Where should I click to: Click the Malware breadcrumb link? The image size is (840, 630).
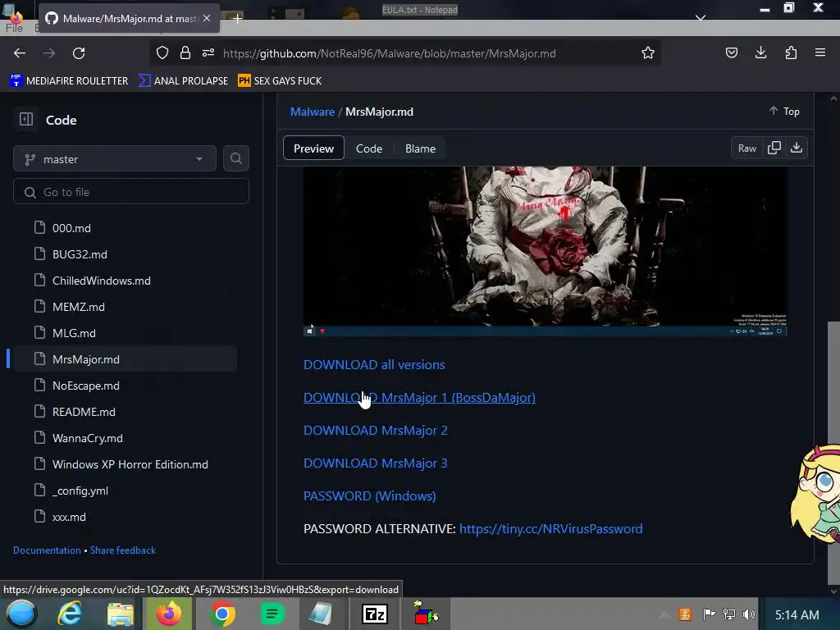(x=313, y=112)
